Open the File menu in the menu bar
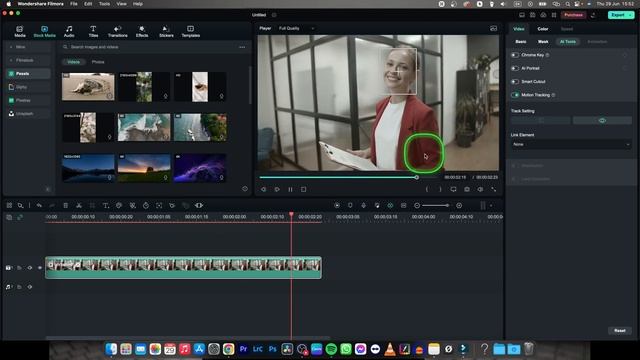 pyautogui.click(x=73, y=4)
